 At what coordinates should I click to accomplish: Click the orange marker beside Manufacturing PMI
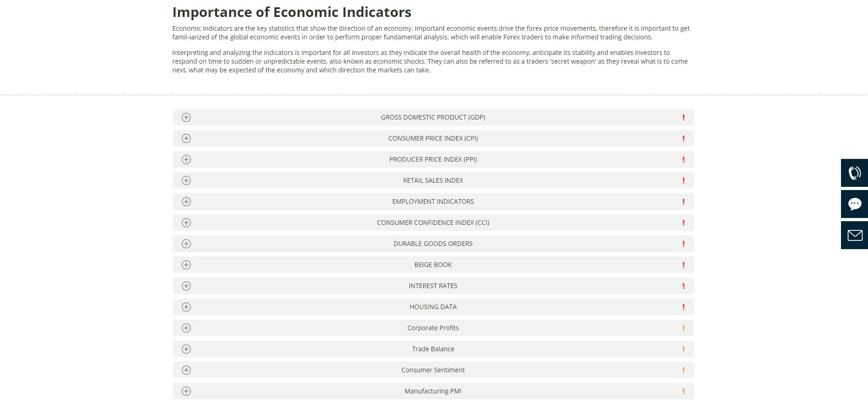(683, 391)
